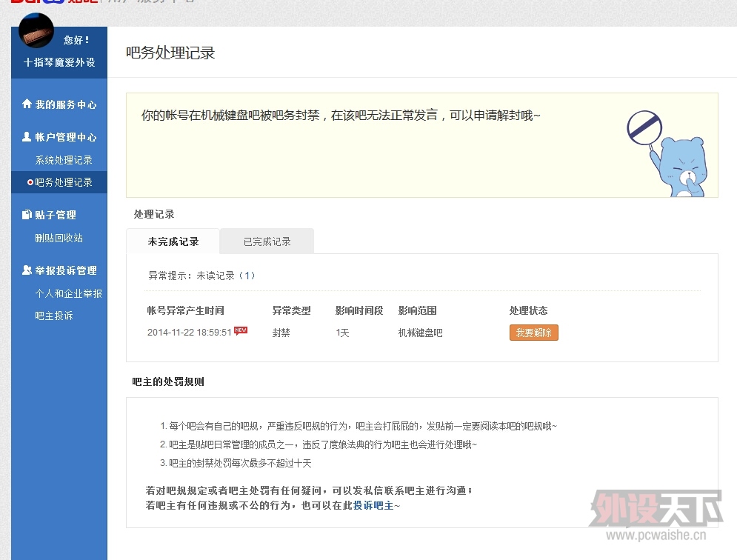Screen dimensions: 737x560
Task: Click the home icon beside 我的服务中心
Action: pos(27,104)
